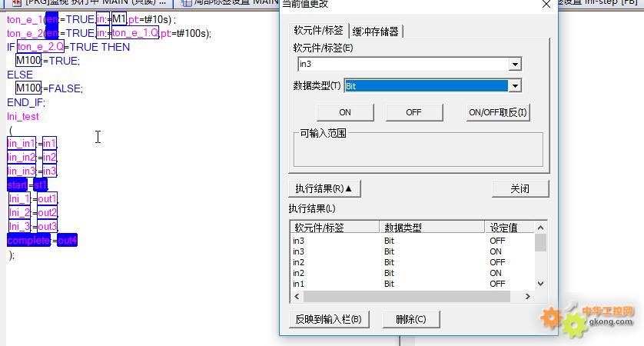This screenshot has height=346, width=644.
Task: Click the in3 device input field
Action: click(402, 65)
